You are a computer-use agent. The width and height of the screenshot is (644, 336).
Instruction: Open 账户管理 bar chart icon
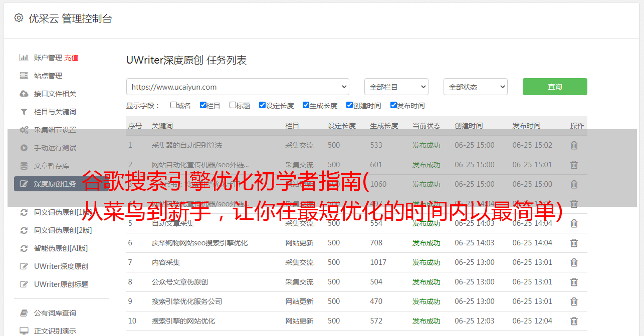pos(24,58)
